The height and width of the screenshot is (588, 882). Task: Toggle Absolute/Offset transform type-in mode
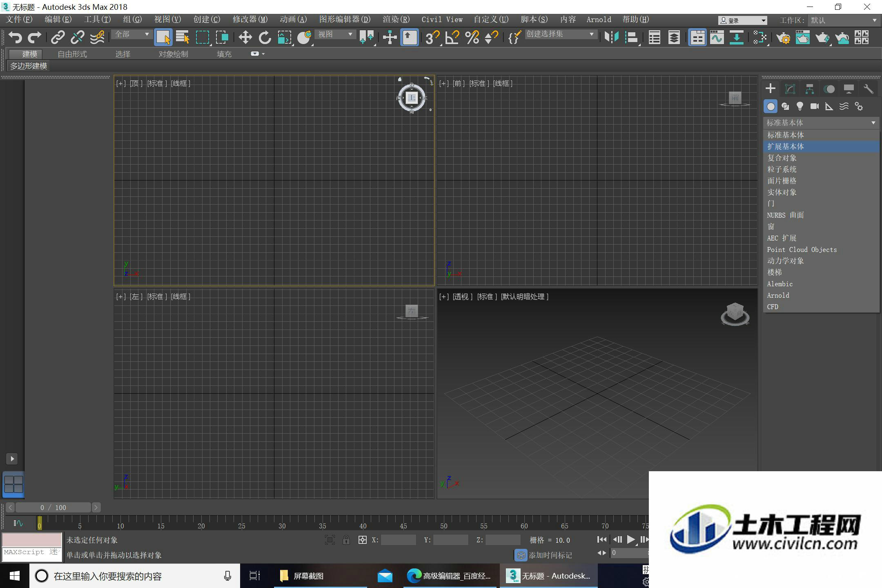tap(362, 540)
